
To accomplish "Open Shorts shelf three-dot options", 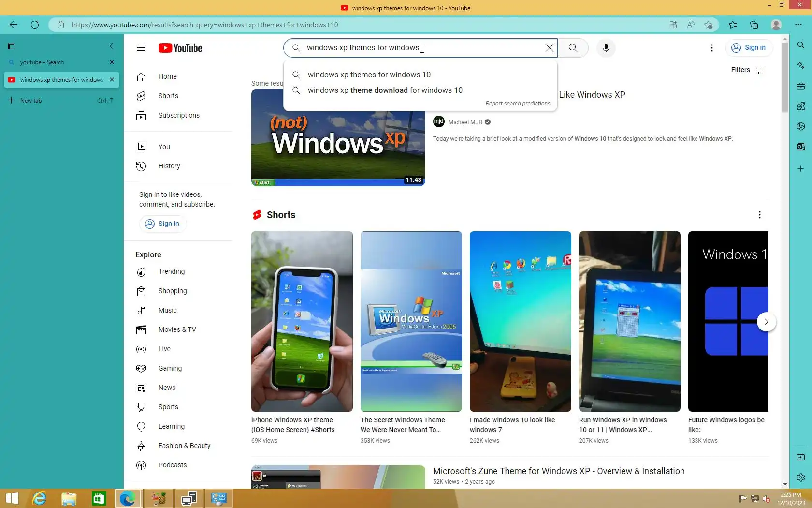I will pos(759,215).
